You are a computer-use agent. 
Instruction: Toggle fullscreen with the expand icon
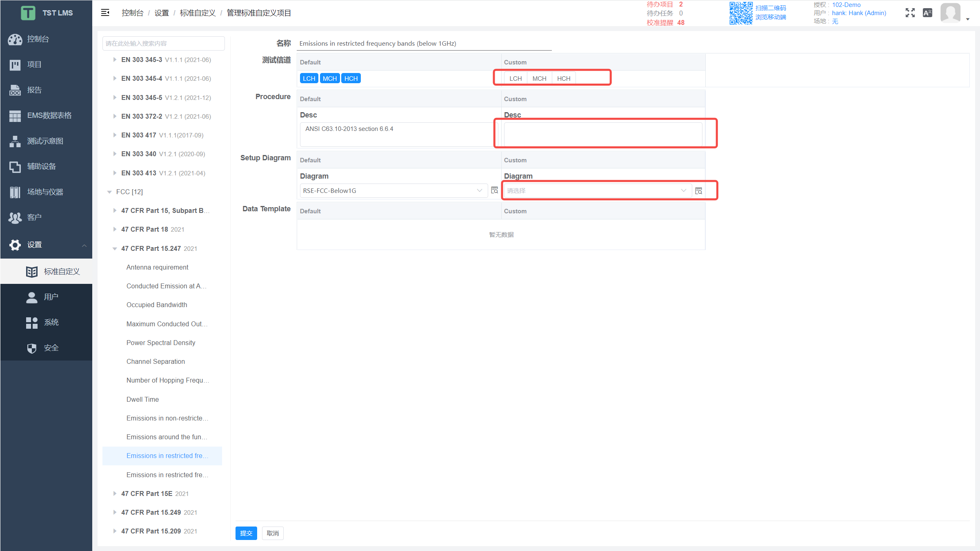click(x=910, y=13)
